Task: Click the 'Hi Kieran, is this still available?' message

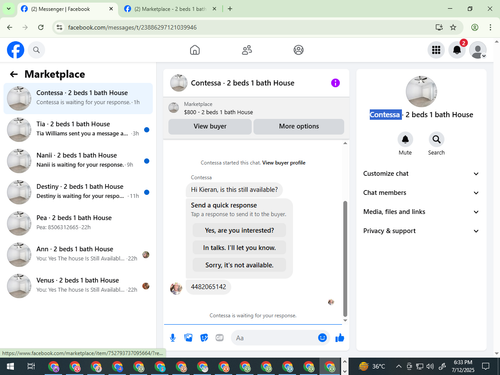Action: tap(234, 190)
